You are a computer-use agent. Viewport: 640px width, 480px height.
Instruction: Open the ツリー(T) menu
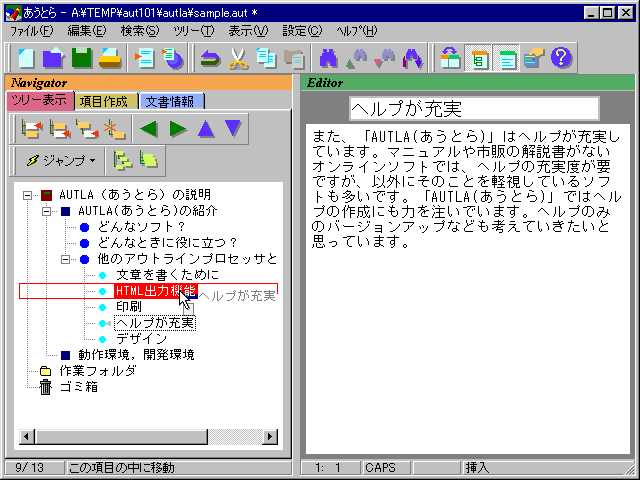pyautogui.click(x=193, y=31)
